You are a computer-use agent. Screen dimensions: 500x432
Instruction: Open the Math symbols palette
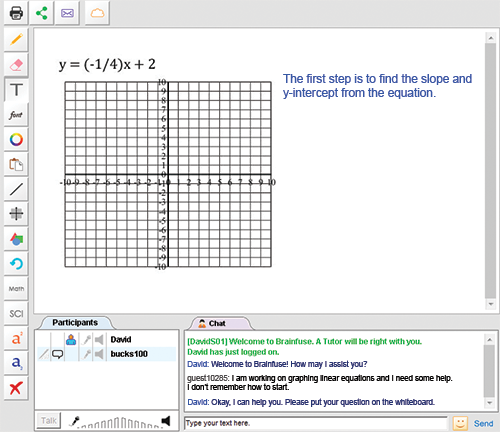point(16,289)
